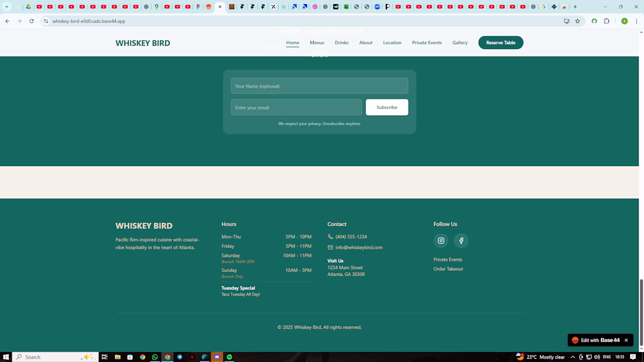Click the info@whiskeybird.com email link

359,247
